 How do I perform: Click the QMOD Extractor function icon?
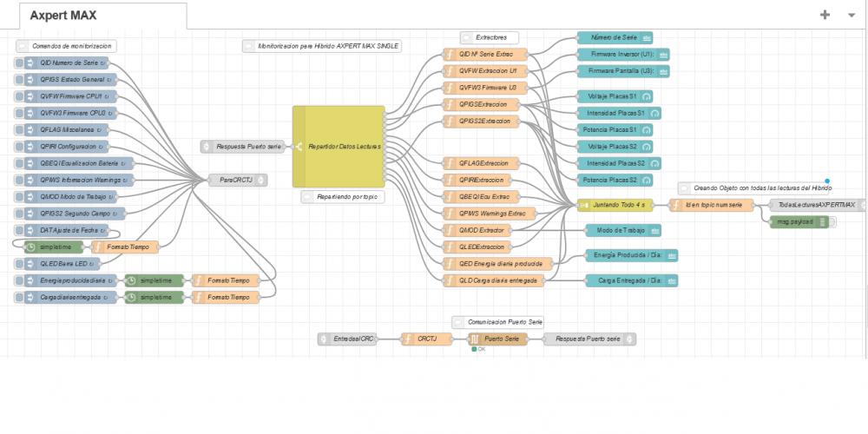pyautogui.click(x=450, y=230)
